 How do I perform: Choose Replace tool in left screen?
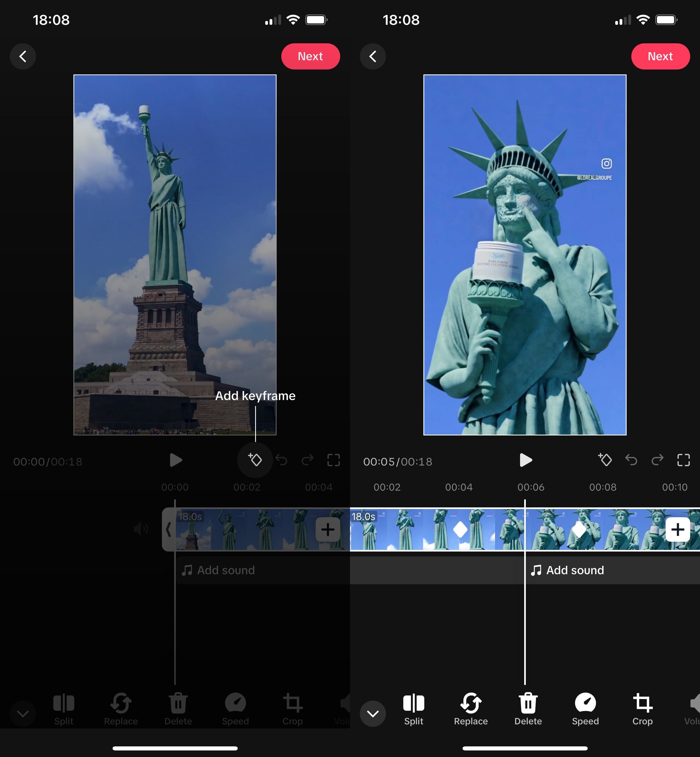tap(121, 709)
